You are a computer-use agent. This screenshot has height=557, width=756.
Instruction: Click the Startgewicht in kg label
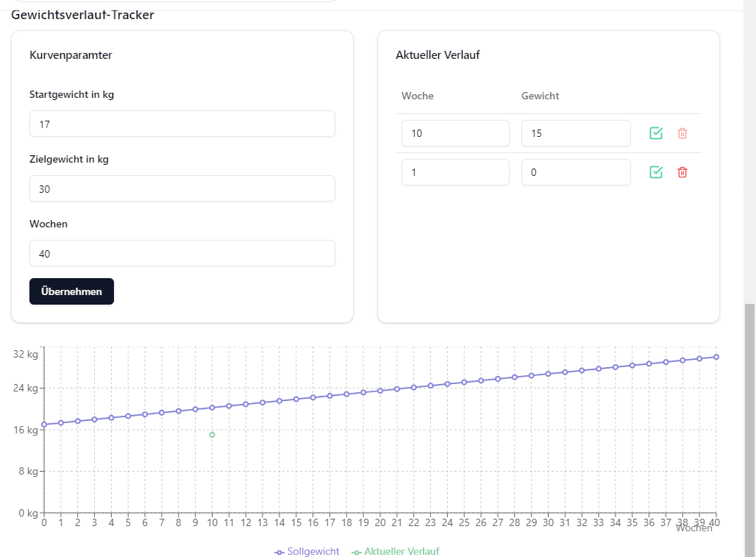pyautogui.click(x=71, y=94)
